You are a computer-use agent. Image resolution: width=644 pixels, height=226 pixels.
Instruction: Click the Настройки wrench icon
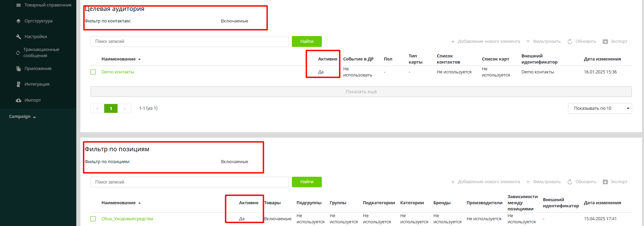coord(18,37)
